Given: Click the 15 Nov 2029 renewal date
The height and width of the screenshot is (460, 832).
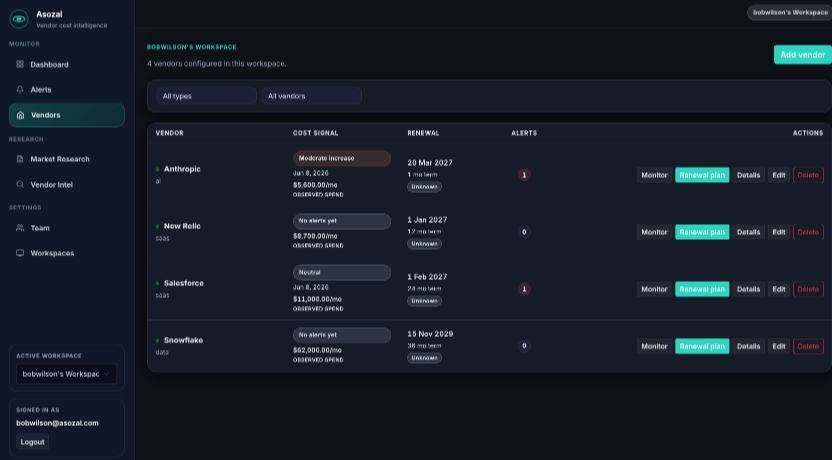Looking at the screenshot, I should 430,334.
